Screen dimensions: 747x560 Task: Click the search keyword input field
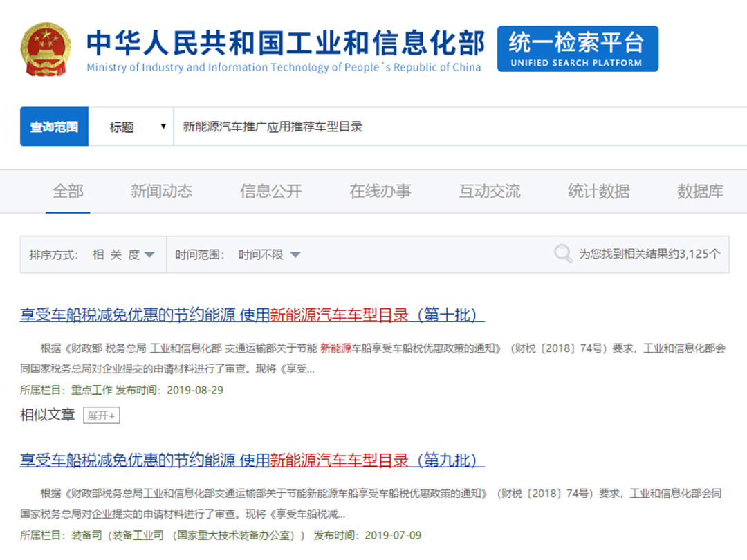456,127
